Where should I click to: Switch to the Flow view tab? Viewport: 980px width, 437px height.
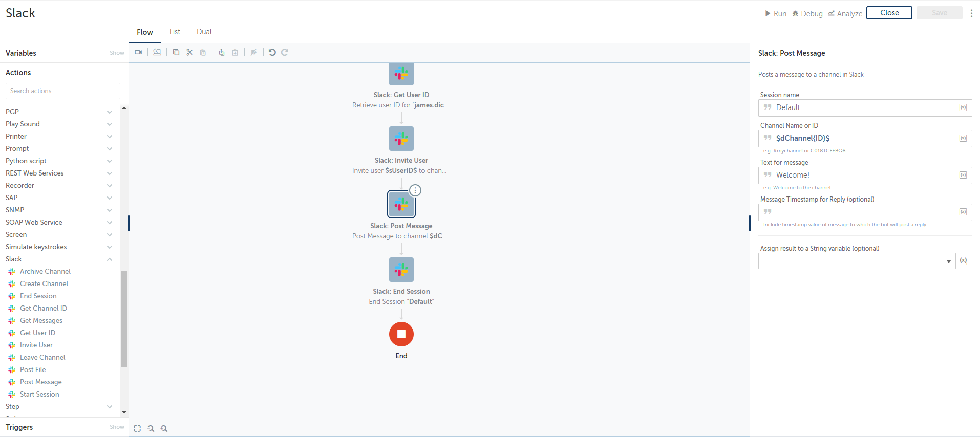point(145,32)
